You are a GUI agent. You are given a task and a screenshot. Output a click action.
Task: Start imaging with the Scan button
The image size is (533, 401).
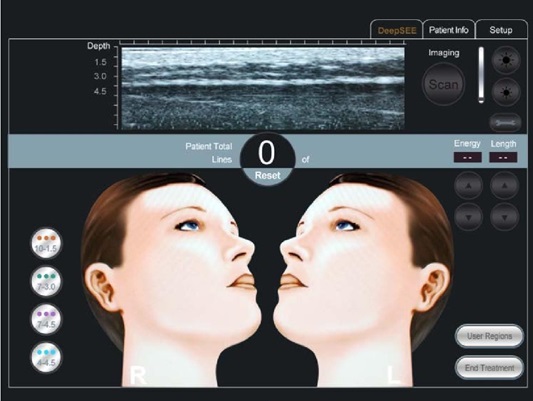click(443, 84)
